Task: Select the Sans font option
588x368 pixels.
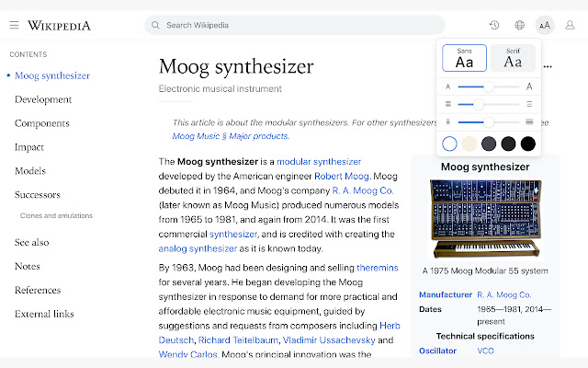Action: 464,58
